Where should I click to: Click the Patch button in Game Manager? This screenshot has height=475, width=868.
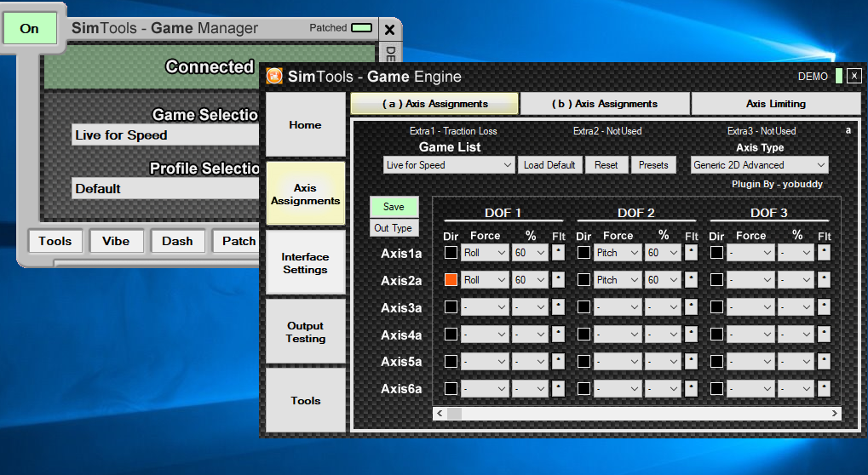pyautogui.click(x=236, y=241)
